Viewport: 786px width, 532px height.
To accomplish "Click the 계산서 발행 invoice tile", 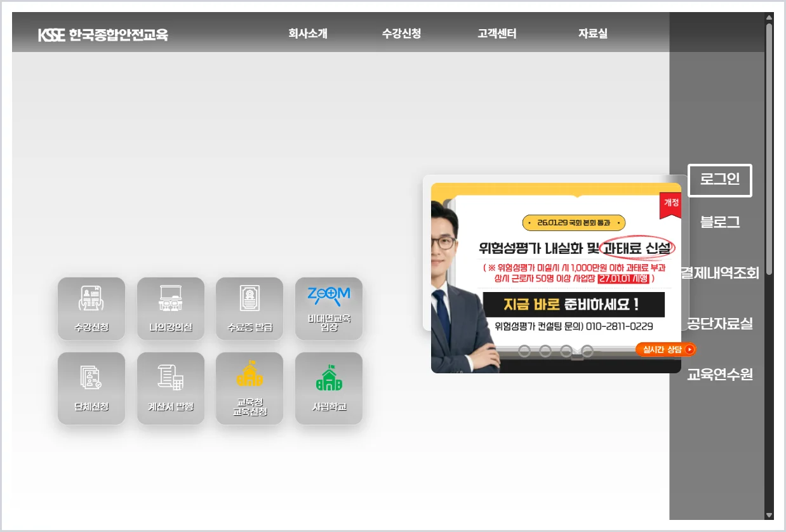I will (171, 388).
